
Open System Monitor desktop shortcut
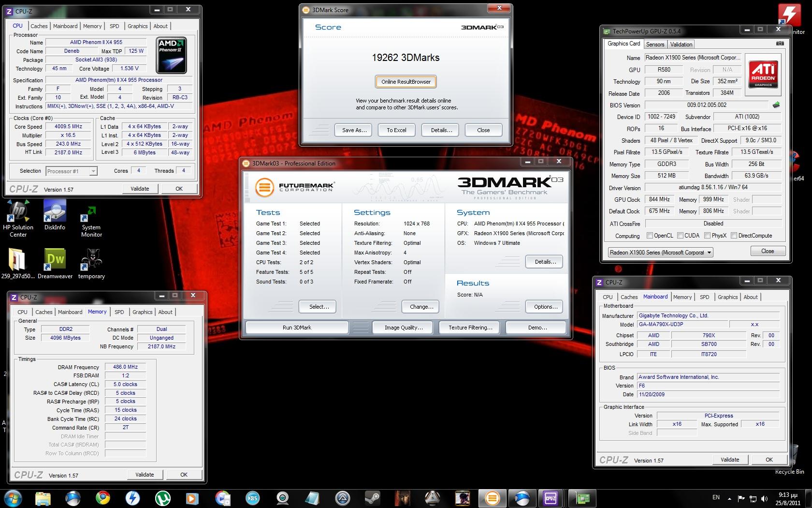91,220
